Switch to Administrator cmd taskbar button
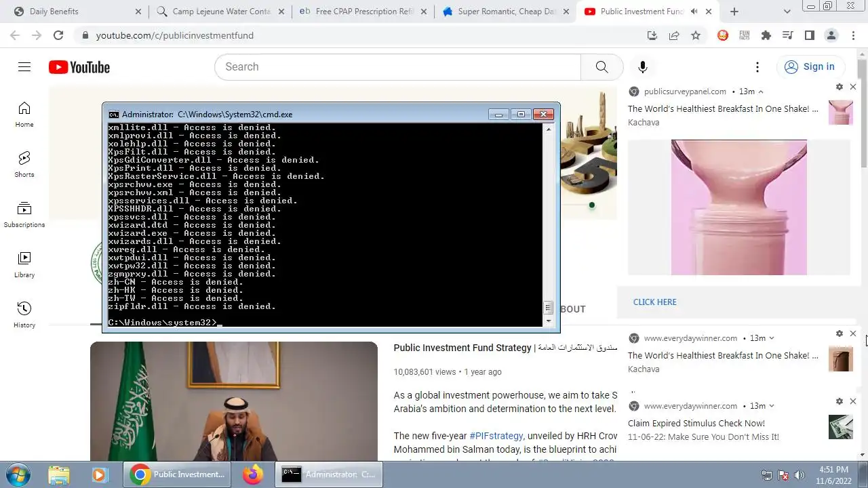The width and height of the screenshot is (868, 488). point(329,474)
